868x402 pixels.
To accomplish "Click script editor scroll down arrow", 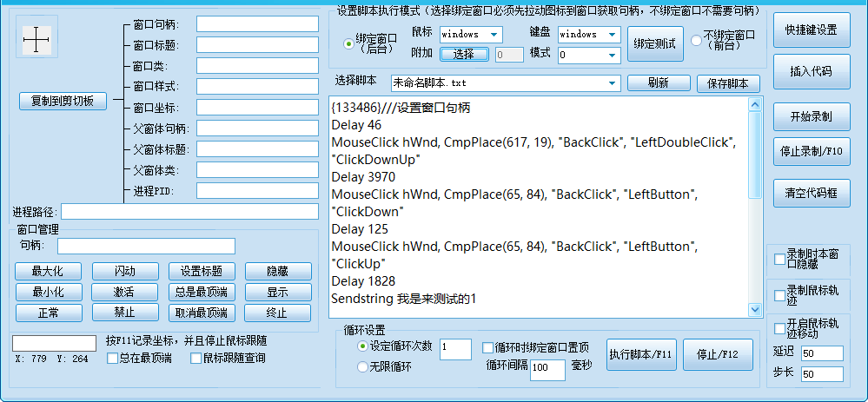I will (x=754, y=310).
